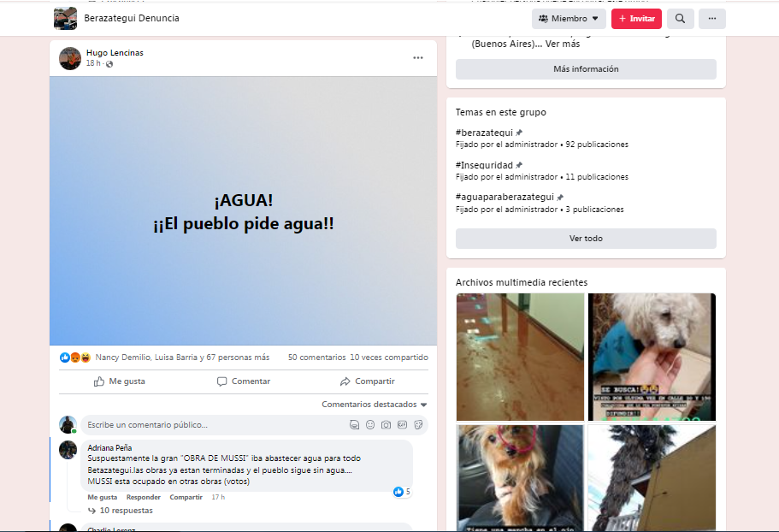Open avatar sticker picker in comment box
Image resolution: width=779 pixels, height=532 pixels.
click(354, 425)
